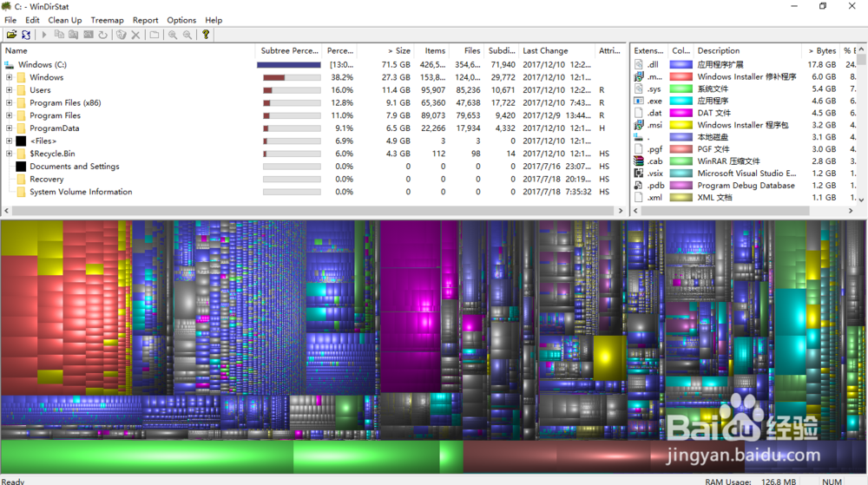
Task: Click the Command Prompt Here toolbar icon
Action: pos(88,35)
